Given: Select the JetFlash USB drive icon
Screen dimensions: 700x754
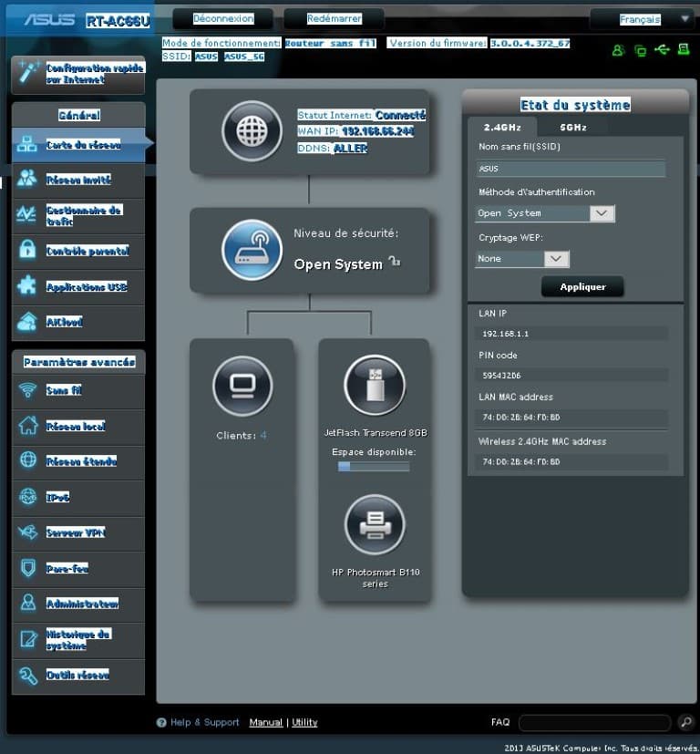Looking at the screenshot, I should (375, 385).
